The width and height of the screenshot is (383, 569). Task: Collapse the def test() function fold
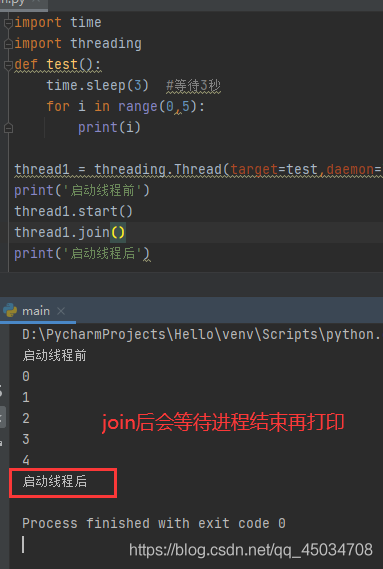pos(8,66)
